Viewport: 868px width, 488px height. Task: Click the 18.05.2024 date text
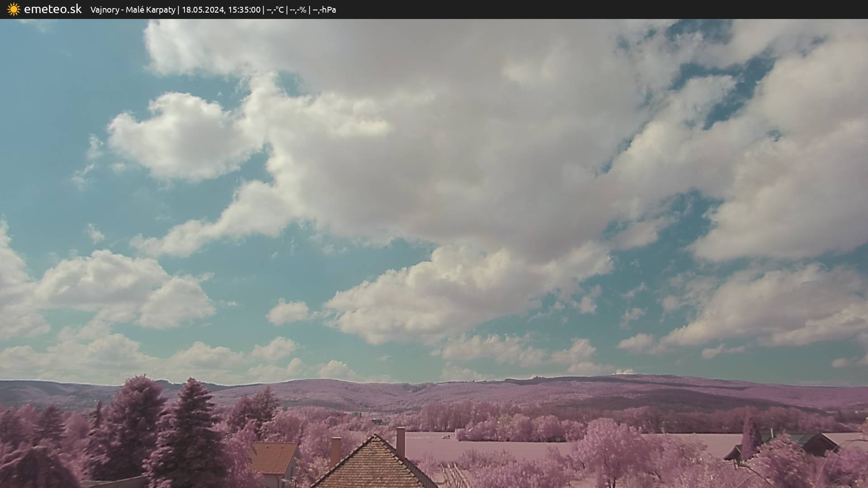click(203, 10)
